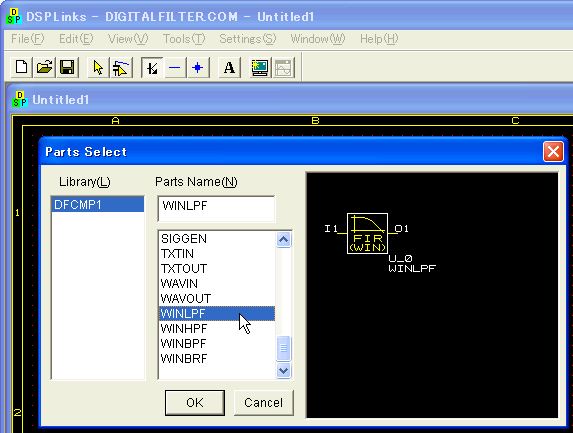Choose DFCMP1 library entry
The height and width of the screenshot is (433, 573).
98,205
